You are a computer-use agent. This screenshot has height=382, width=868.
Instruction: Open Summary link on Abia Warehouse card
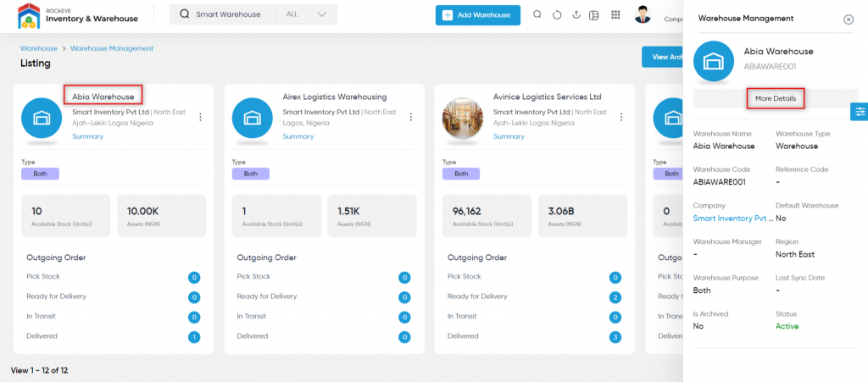click(x=87, y=136)
